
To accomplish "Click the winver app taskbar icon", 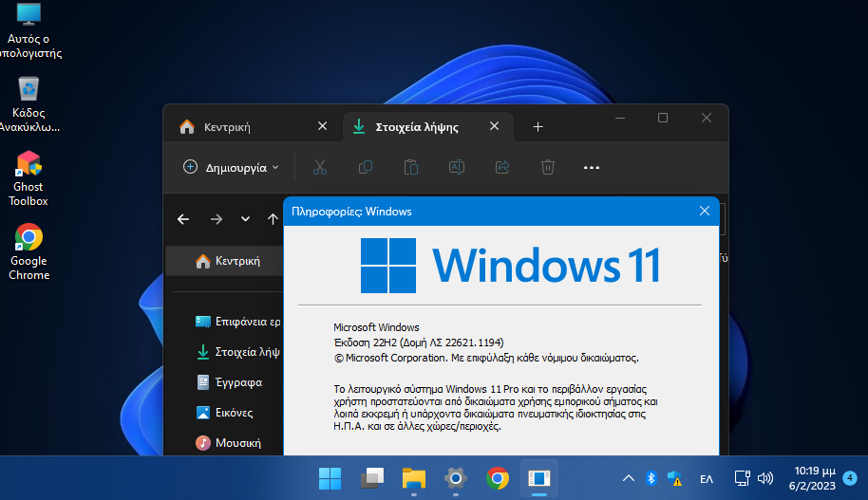I will (539, 478).
